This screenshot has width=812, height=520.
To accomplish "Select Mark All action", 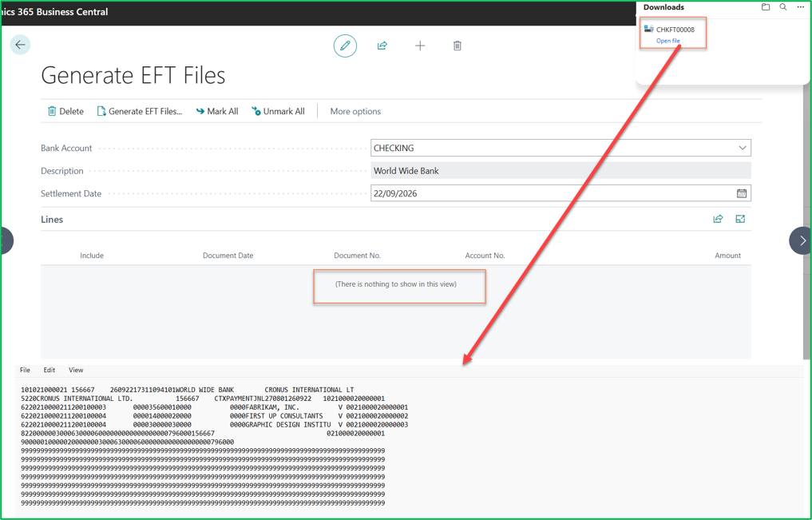I will coord(217,111).
